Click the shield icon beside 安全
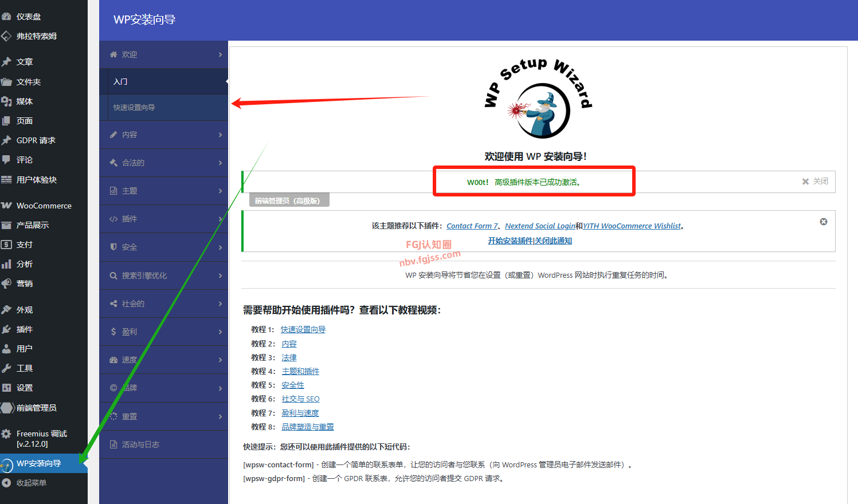 point(113,247)
